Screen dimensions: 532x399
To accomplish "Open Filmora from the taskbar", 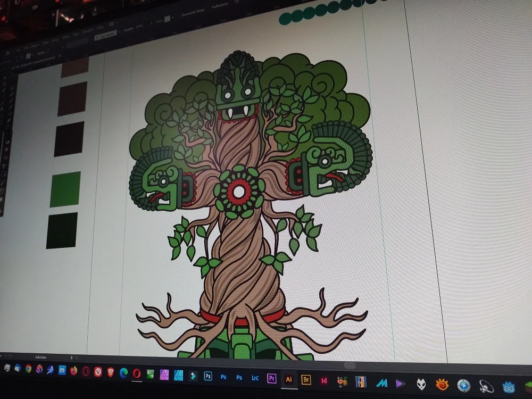I will click(x=193, y=376).
